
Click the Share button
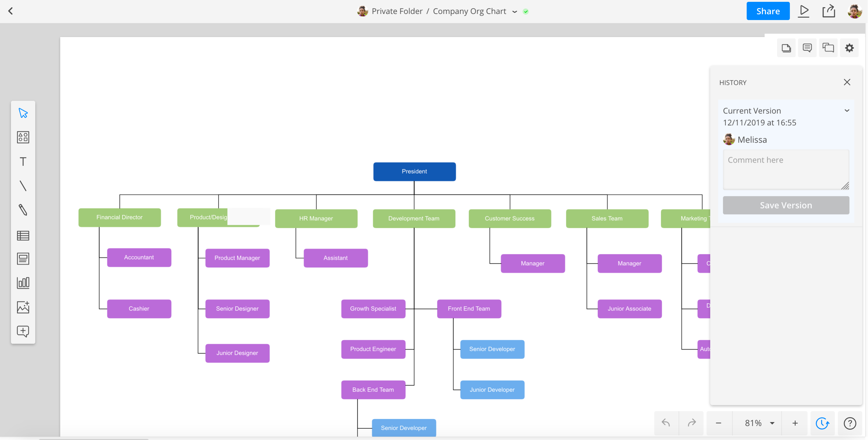[768, 11]
